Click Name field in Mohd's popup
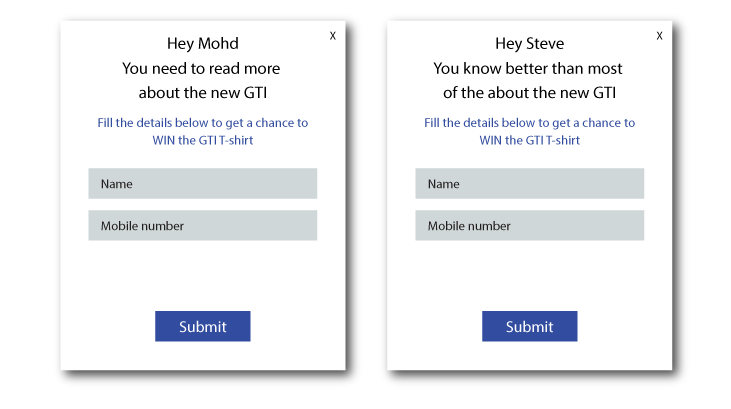The image size is (731, 409). point(202,184)
